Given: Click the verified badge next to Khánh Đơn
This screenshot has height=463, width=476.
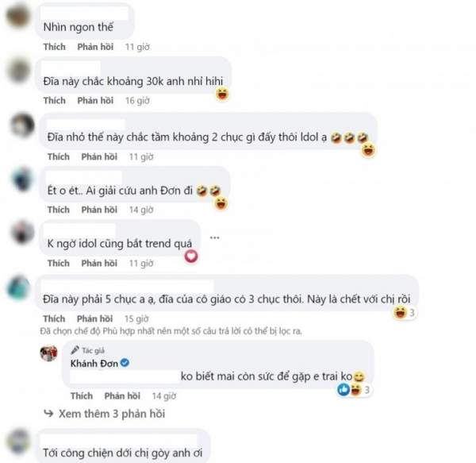Looking at the screenshot, I should (125, 363).
